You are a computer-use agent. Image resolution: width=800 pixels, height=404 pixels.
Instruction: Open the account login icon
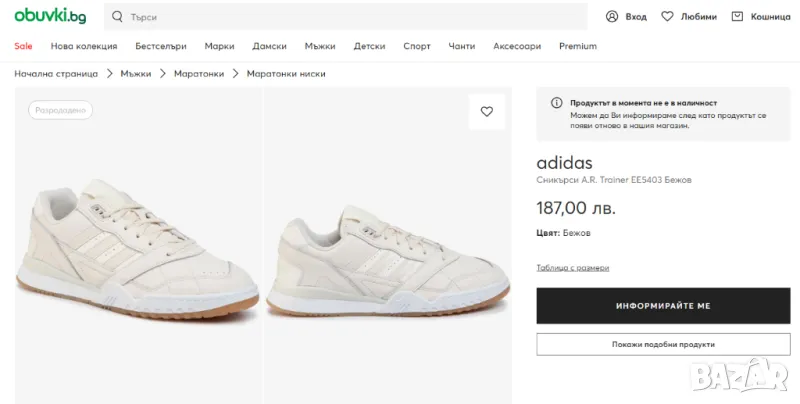(x=612, y=17)
